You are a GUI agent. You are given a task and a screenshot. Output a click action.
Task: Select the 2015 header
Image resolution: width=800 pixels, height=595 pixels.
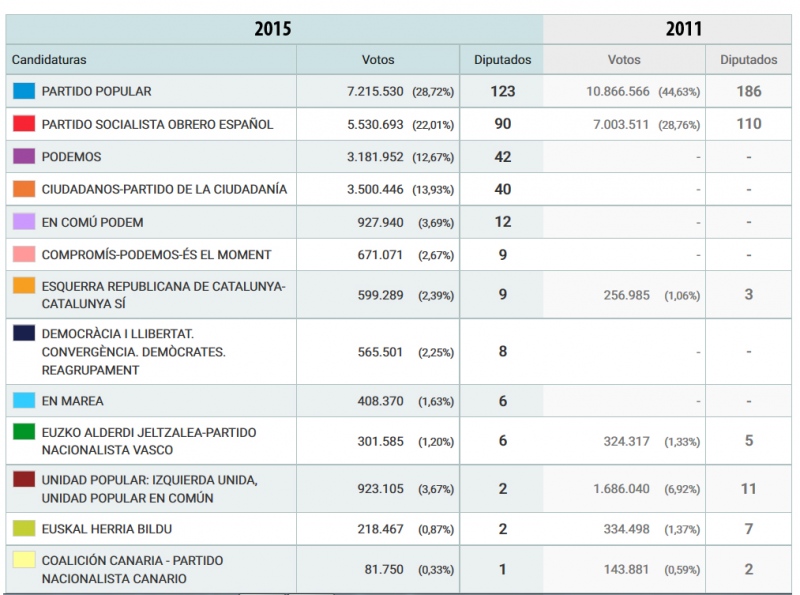click(x=273, y=29)
